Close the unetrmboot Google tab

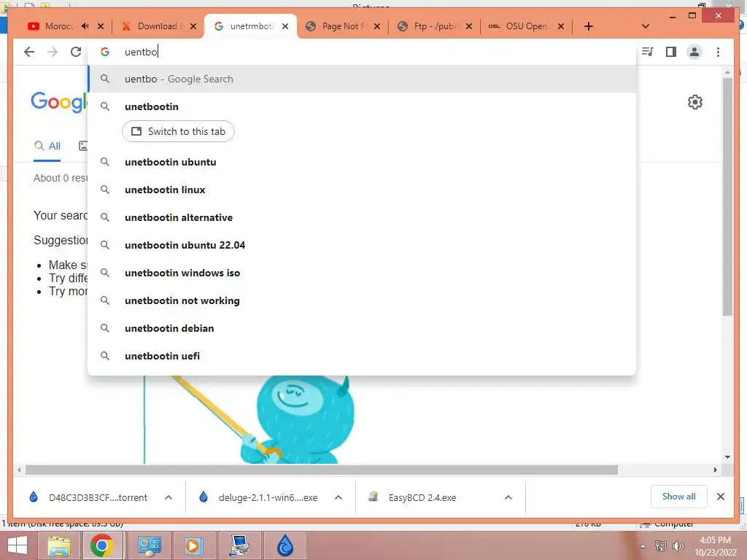[285, 26]
